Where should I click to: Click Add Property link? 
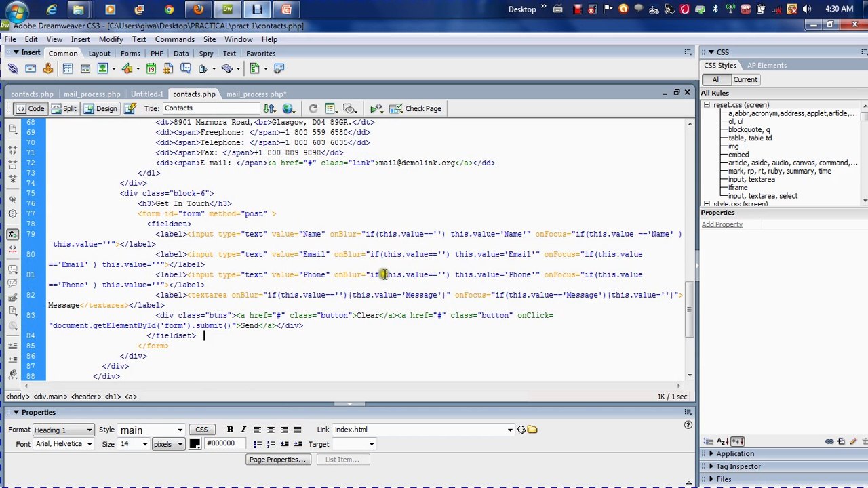click(x=722, y=224)
